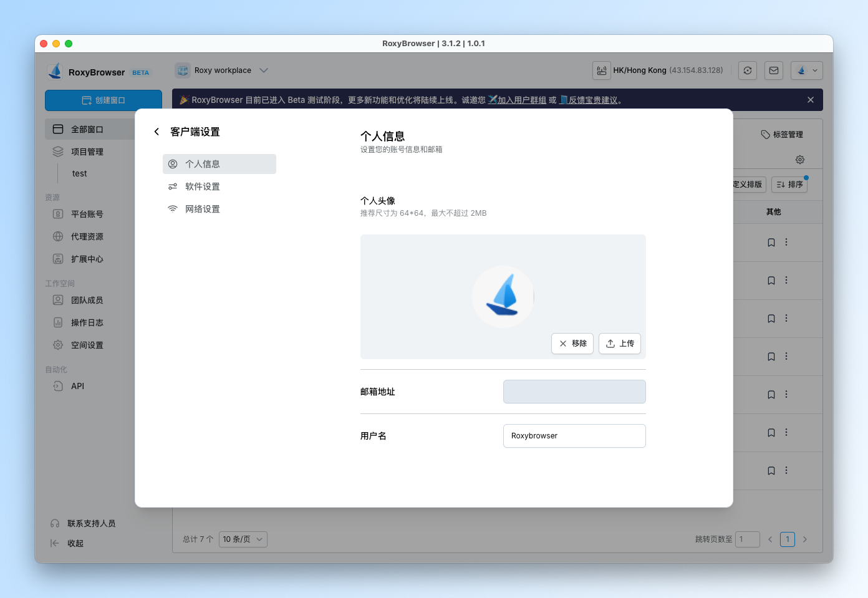Click the 移除 avatar button
The height and width of the screenshot is (598, 868).
(x=572, y=344)
